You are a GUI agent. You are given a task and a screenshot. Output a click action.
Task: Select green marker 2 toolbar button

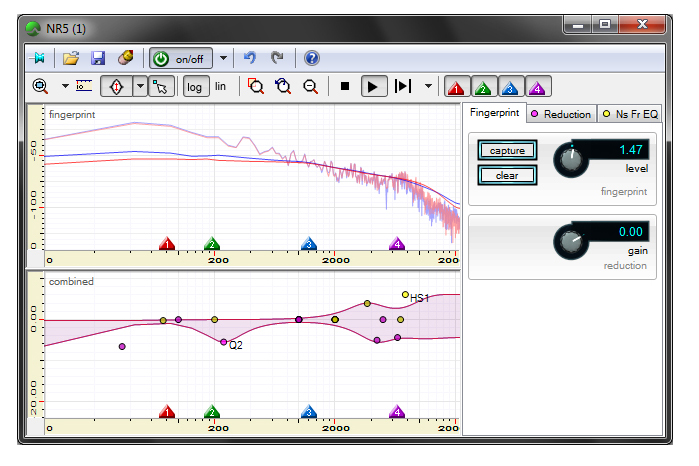coord(484,87)
